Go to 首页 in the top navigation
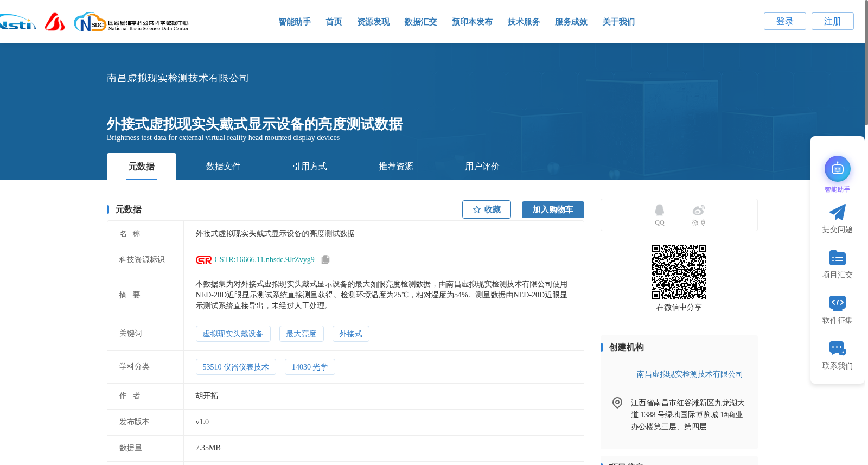Viewport: 868px width, 465px height. click(x=334, y=22)
